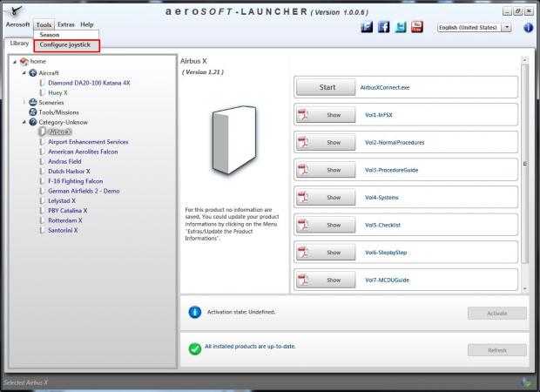The image size is (540, 392).
Task: Open the Aerosoft menu
Action: pyautogui.click(x=17, y=24)
